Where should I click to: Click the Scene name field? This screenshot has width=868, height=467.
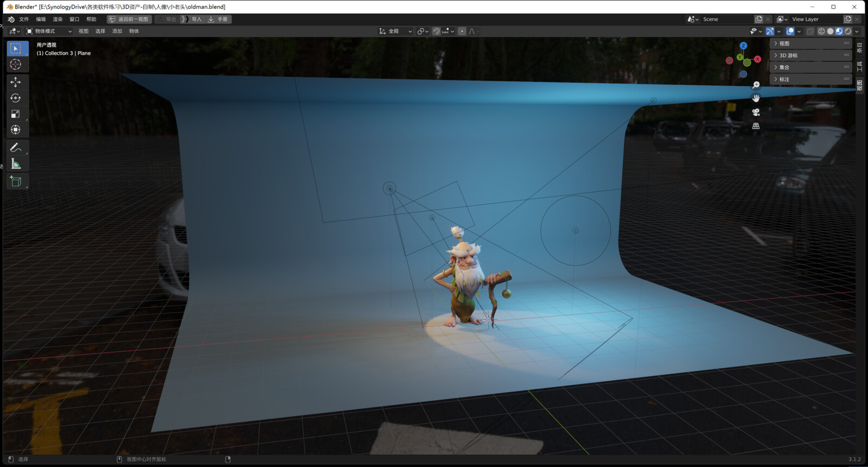pos(727,19)
